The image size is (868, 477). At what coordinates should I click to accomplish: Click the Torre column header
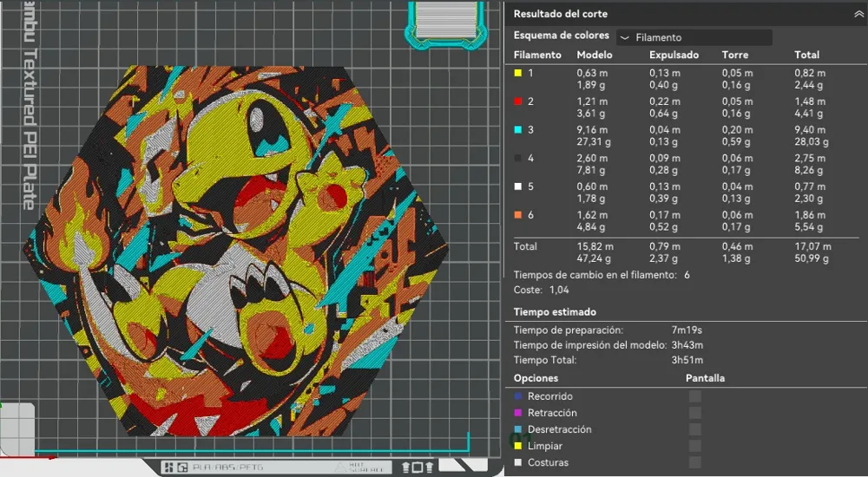734,55
